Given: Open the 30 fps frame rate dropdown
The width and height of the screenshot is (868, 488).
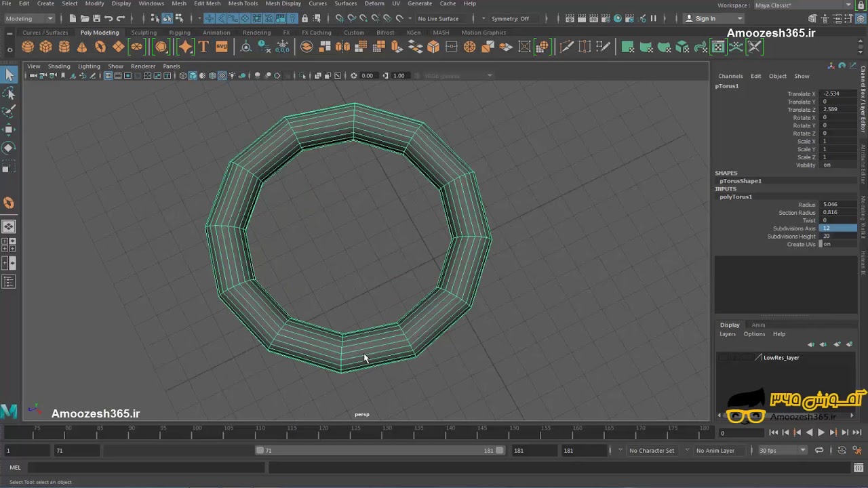Looking at the screenshot, I should tap(782, 450).
